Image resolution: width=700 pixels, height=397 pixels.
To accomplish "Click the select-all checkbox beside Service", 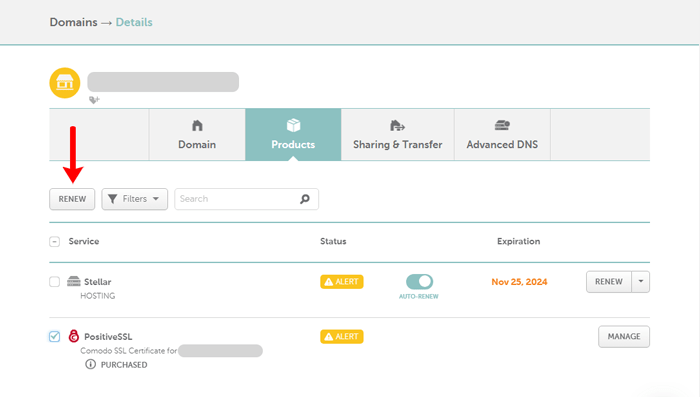I will (54, 242).
